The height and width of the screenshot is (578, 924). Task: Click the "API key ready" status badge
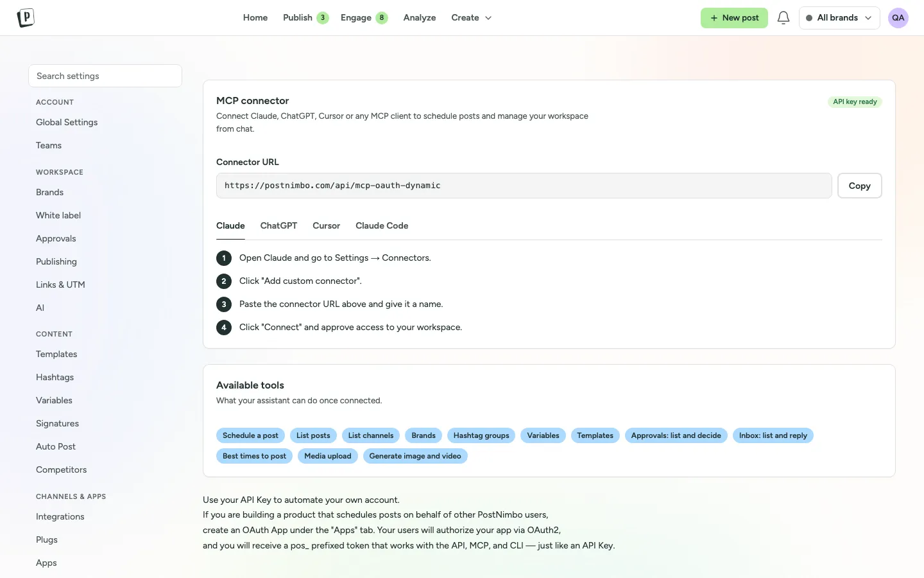pyautogui.click(x=855, y=101)
